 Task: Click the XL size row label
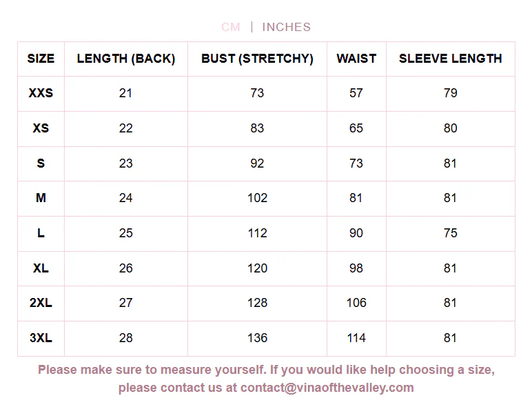coord(41,268)
